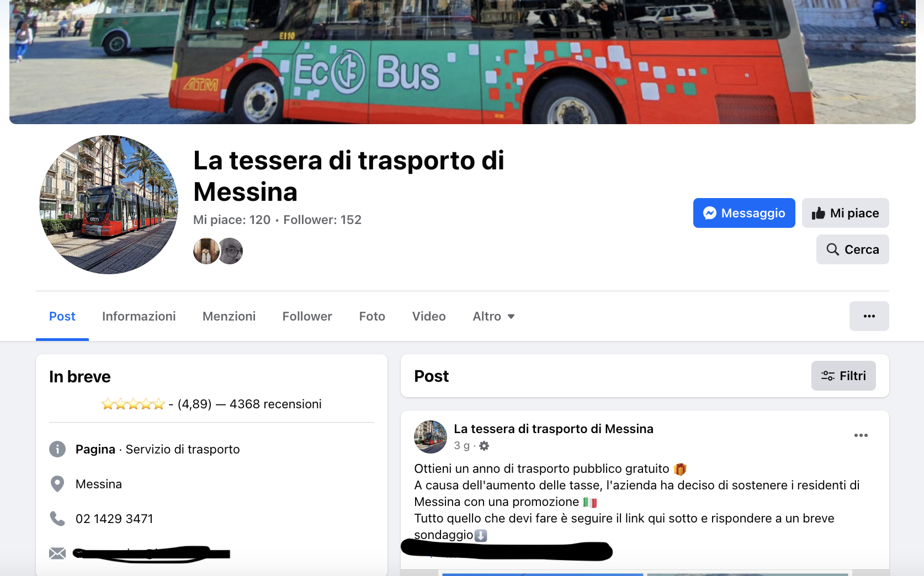Open the Filtri post filters

(x=843, y=376)
